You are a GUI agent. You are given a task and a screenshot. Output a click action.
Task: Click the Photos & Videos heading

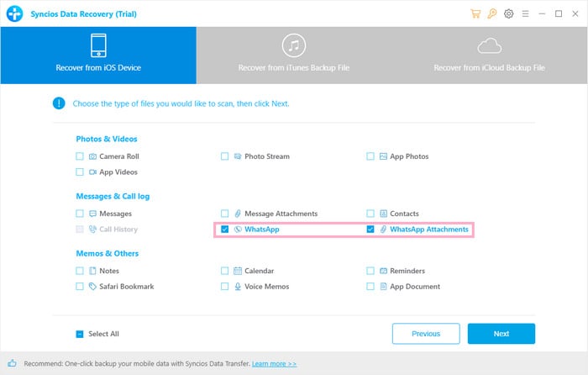107,139
